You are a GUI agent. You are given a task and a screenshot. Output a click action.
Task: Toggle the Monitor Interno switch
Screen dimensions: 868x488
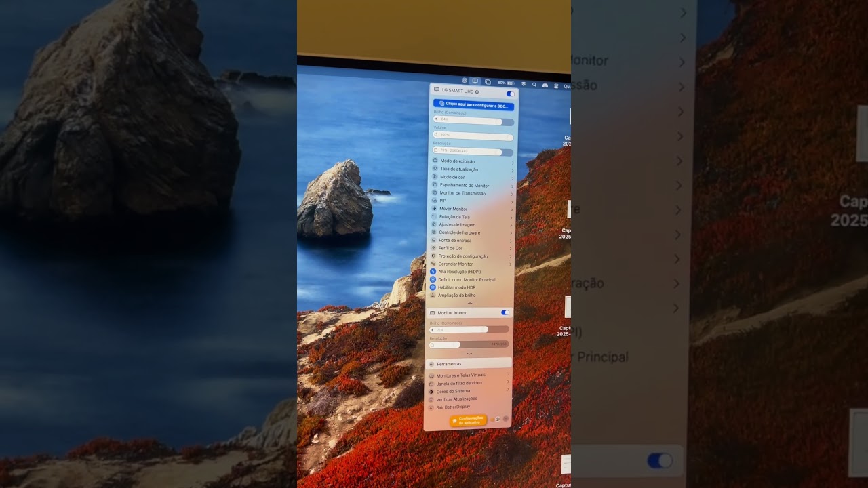click(505, 312)
